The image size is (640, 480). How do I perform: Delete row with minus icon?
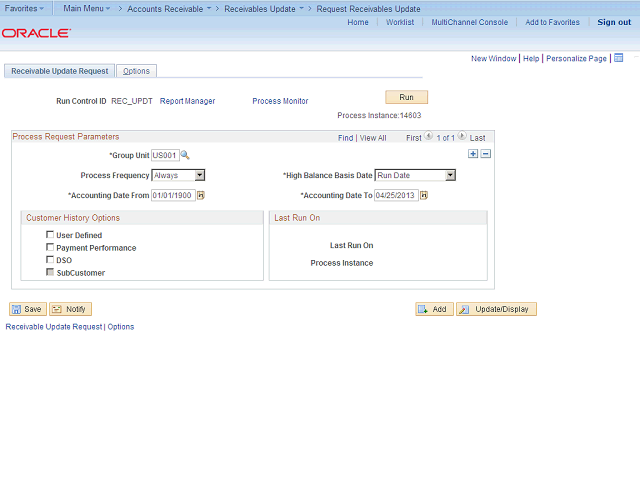[486, 154]
